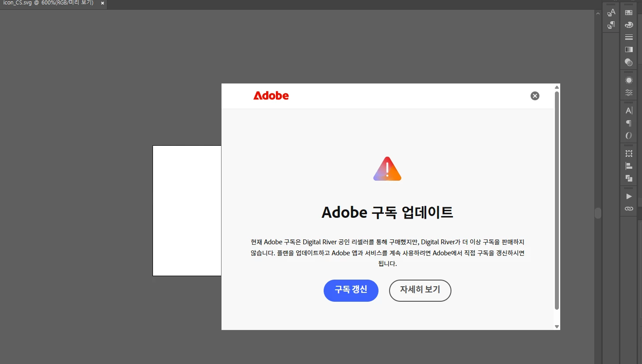The width and height of the screenshot is (642, 364).
Task: Open the Swatches panel icon
Action: pos(628,13)
